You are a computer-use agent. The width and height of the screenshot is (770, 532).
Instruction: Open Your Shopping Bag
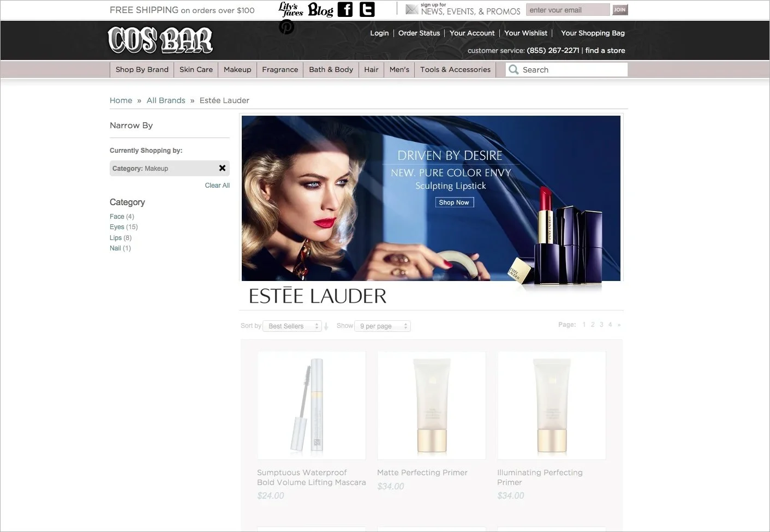(593, 33)
